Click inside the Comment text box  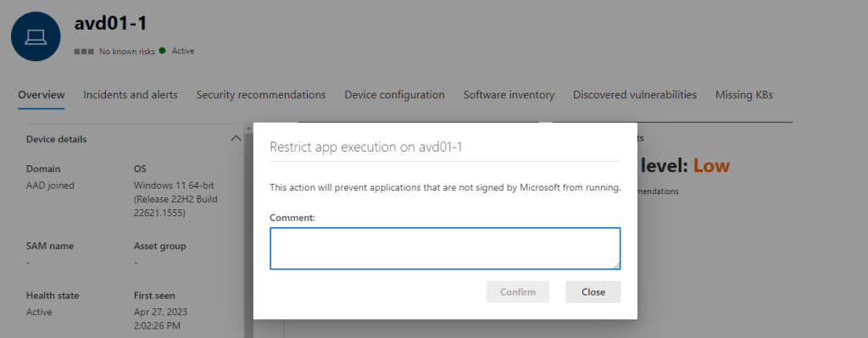pos(445,248)
